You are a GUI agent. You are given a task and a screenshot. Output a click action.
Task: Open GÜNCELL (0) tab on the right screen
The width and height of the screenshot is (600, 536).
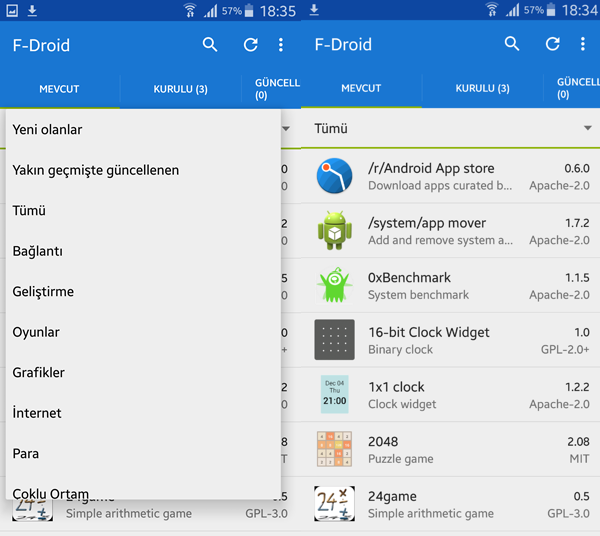coord(572,88)
